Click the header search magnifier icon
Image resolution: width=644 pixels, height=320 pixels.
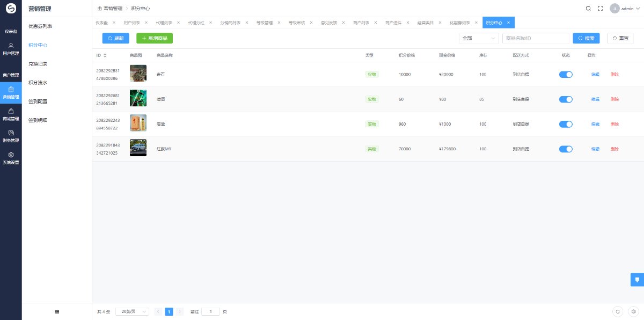coord(588,9)
